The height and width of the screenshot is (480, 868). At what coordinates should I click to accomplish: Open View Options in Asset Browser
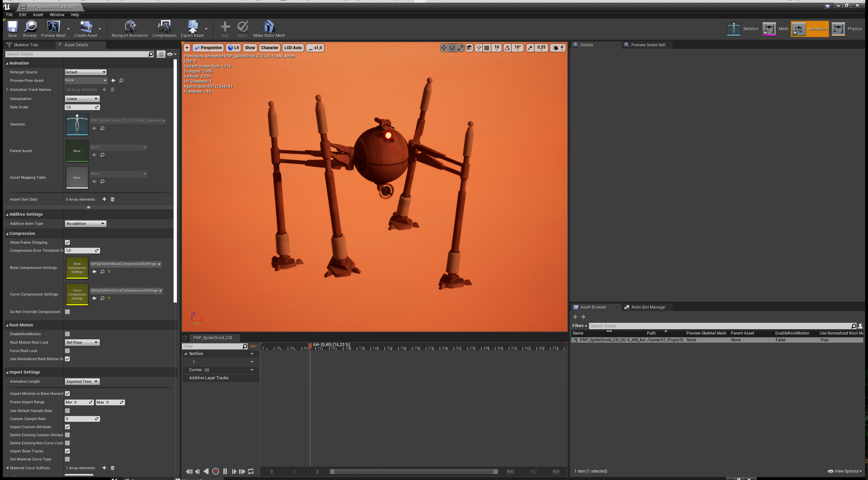pyautogui.click(x=845, y=471)
